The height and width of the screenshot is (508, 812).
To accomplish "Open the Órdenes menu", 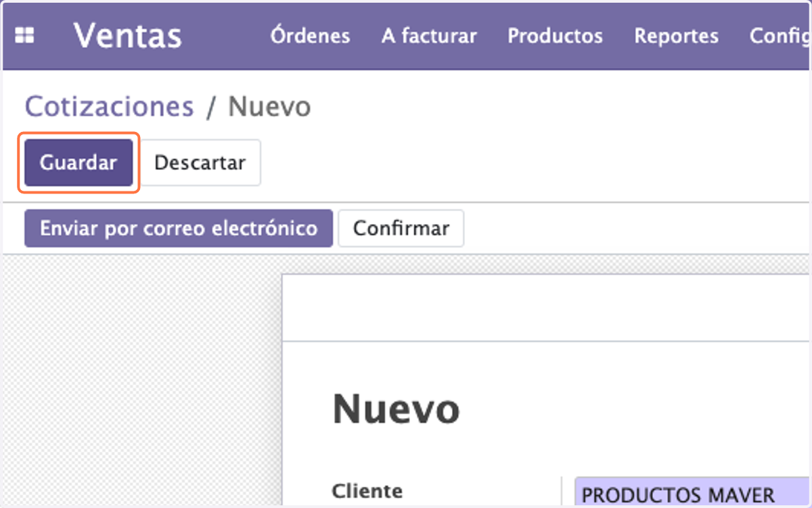I will click(311, 35).
